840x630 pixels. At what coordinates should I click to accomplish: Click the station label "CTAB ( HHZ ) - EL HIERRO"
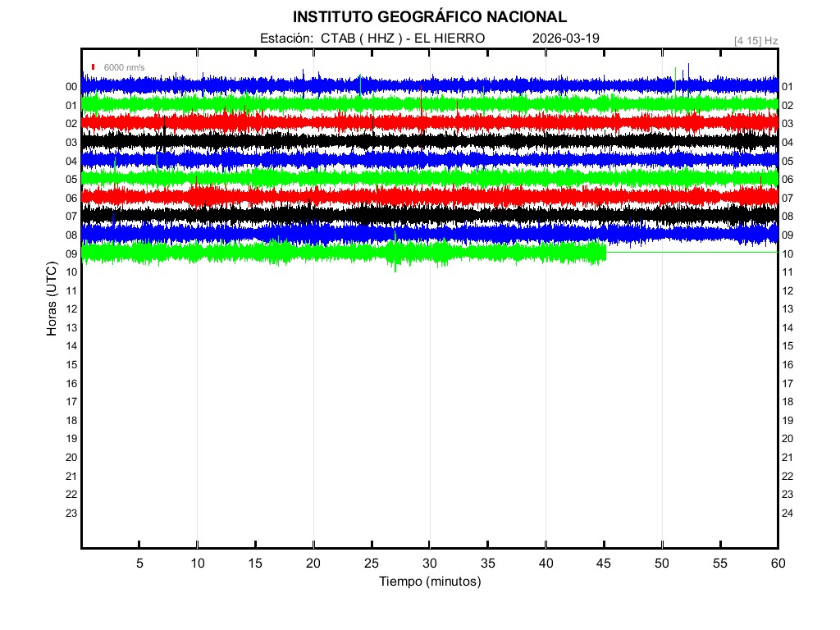click(x=402, y=39)
